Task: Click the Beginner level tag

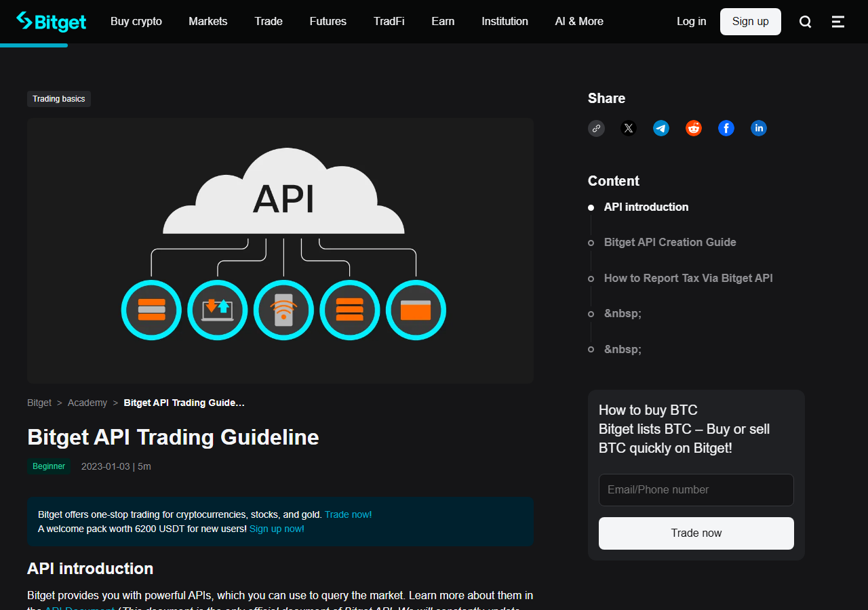Action: [49, 466]
